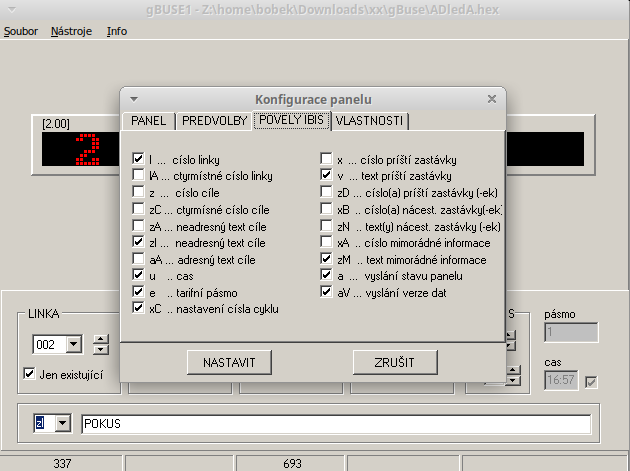630x471 pixels.
Task: Increase LINKA value with up stepper
Action: pyautogui.click(x=100, y=339)
